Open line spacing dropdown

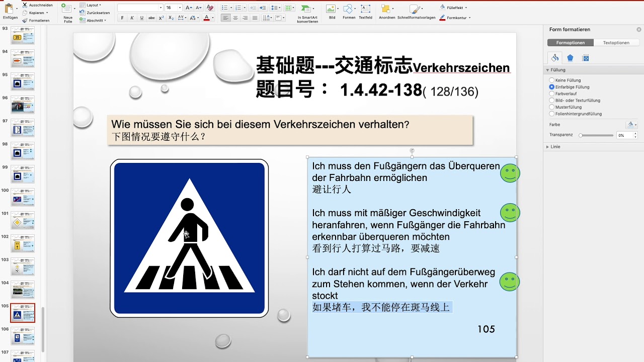(x=276, y=8)
